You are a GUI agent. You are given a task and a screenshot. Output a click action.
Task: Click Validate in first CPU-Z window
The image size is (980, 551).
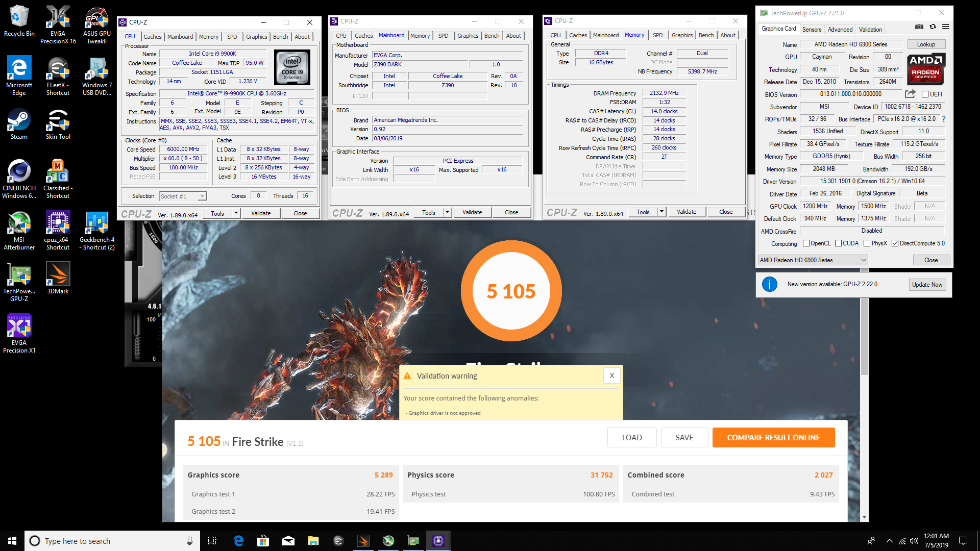pos(261,213)
